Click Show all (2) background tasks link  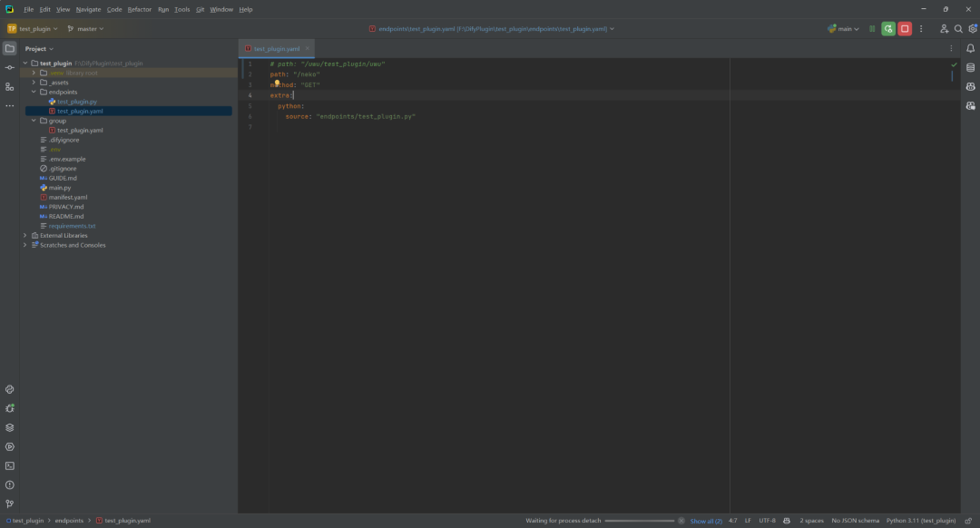coord(706,521)
